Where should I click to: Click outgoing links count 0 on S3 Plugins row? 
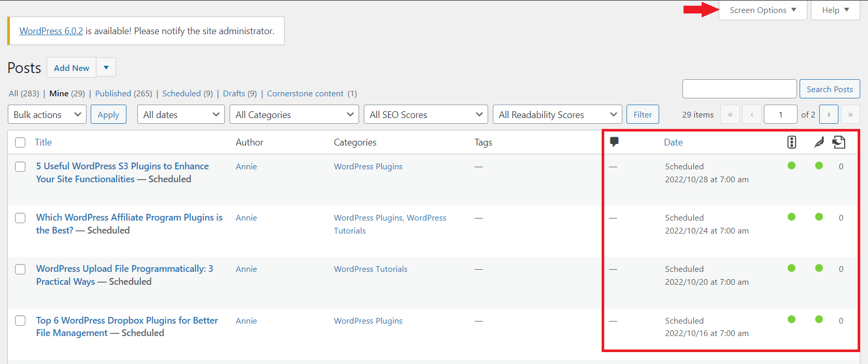coord(841,167)
